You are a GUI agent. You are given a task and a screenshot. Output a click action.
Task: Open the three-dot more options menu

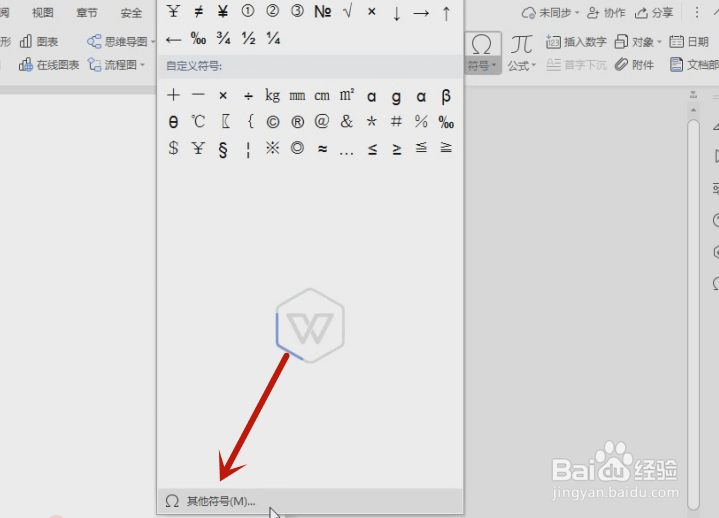tap(697, 13)
